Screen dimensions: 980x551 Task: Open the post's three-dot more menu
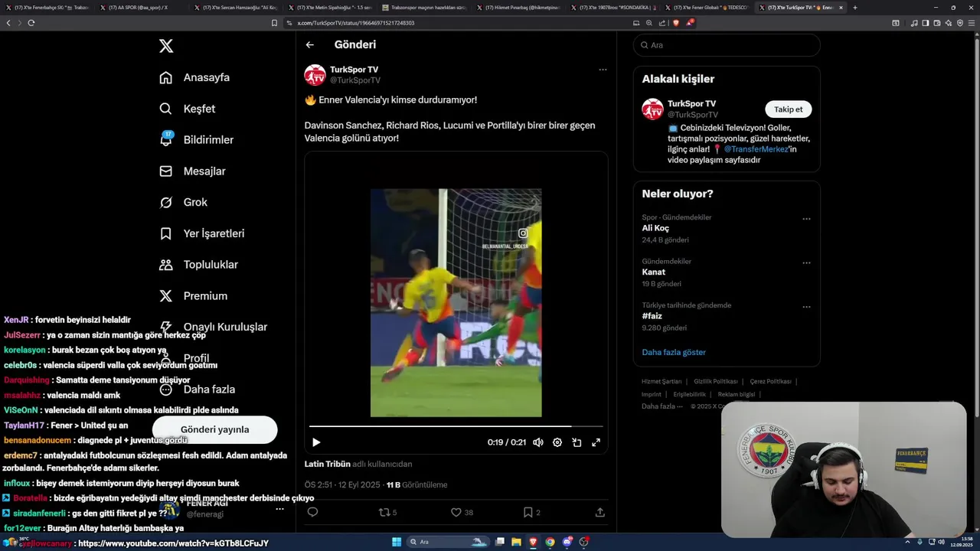tap(603, 70)
